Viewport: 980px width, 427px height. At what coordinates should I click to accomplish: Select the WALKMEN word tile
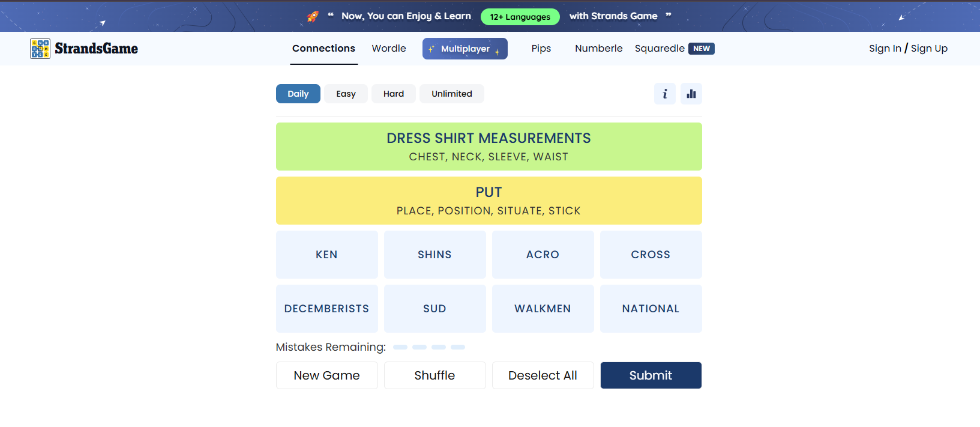[543, 309]
